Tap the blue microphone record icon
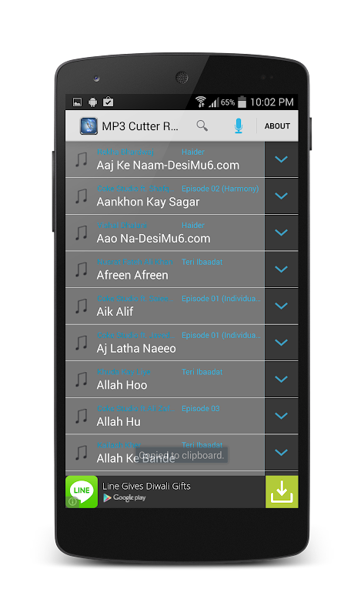This screenshot has height=616, width=364. point(239,126)
